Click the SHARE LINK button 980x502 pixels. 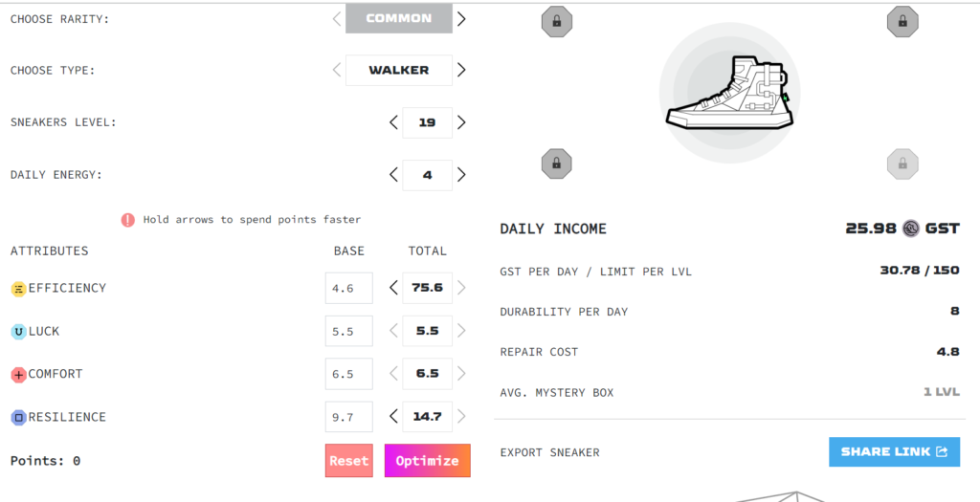pos(895,451)
